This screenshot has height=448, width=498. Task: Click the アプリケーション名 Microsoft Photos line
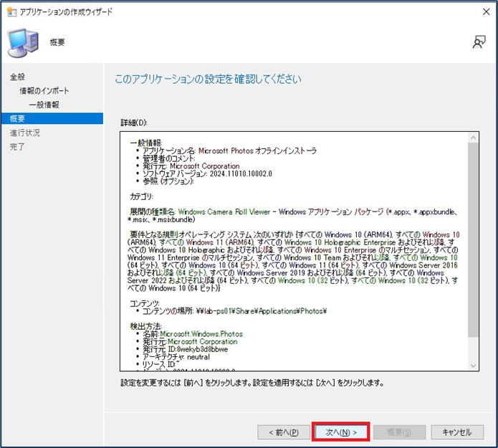[229, 151]
